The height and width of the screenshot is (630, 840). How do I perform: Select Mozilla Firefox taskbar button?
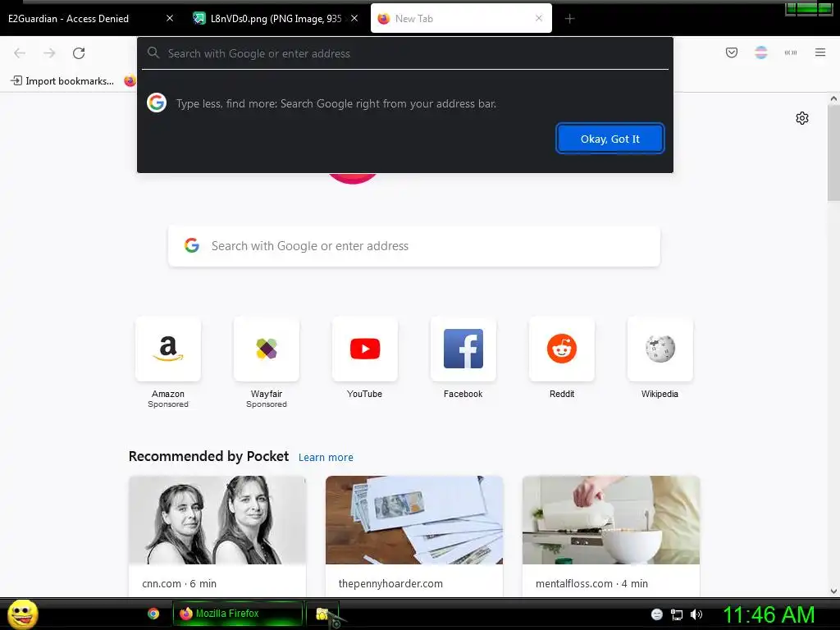point(237,614)
